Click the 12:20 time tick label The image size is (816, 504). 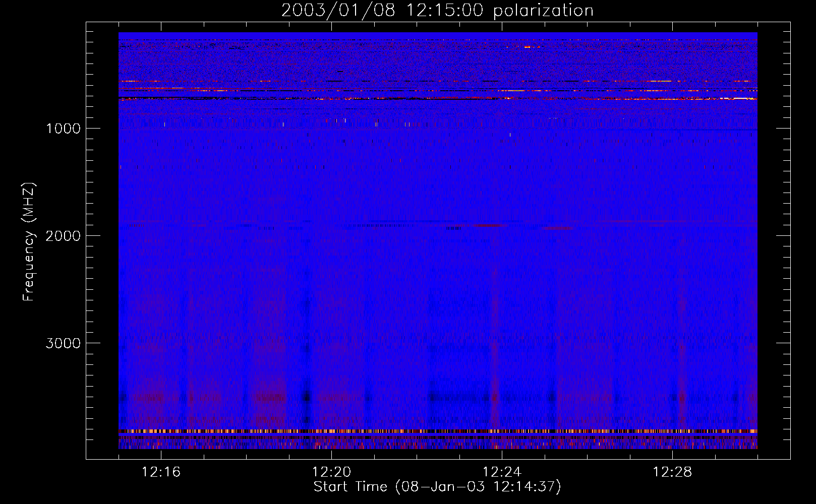click(331, 472)
